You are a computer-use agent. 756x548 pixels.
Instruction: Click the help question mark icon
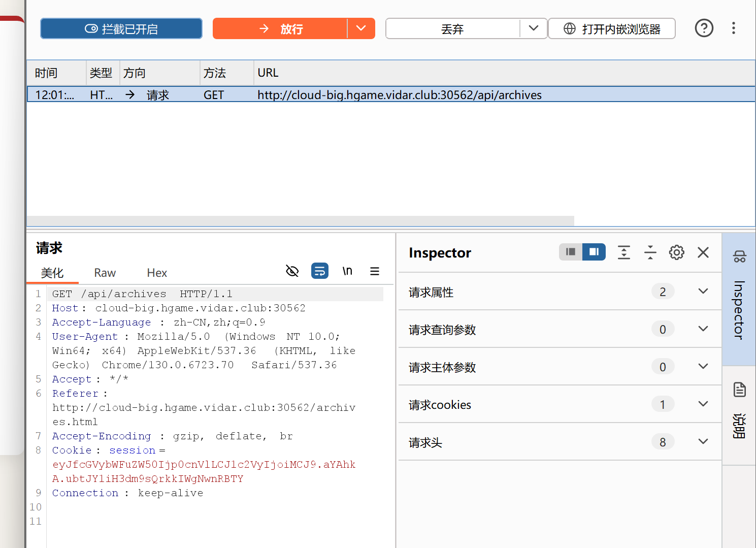[x=704, y=28]
